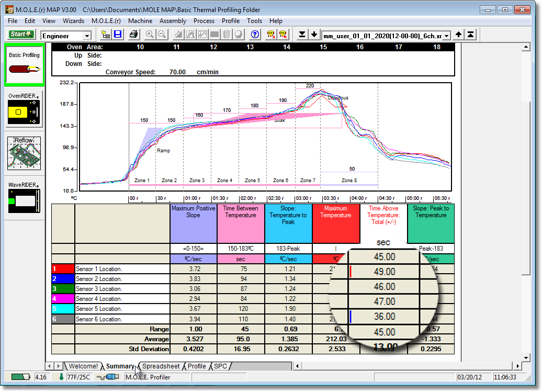
Task: Open the Process menu
Action: point(204,21)
